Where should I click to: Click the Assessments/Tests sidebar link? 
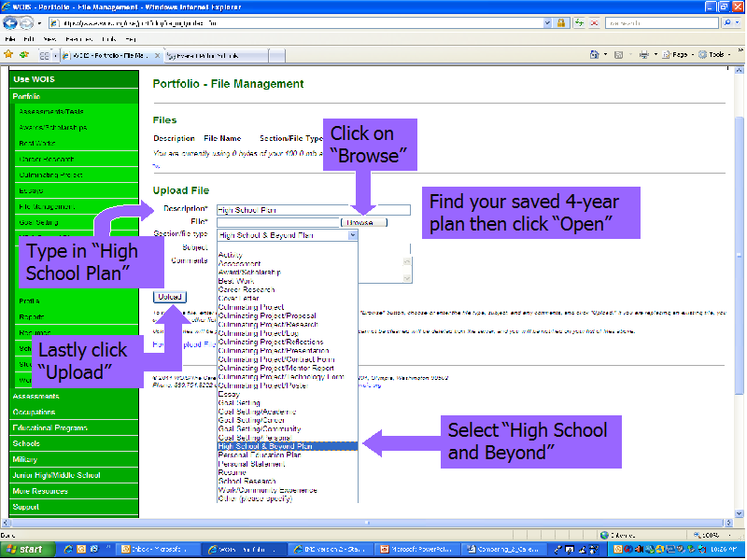[x=51, y=111]
